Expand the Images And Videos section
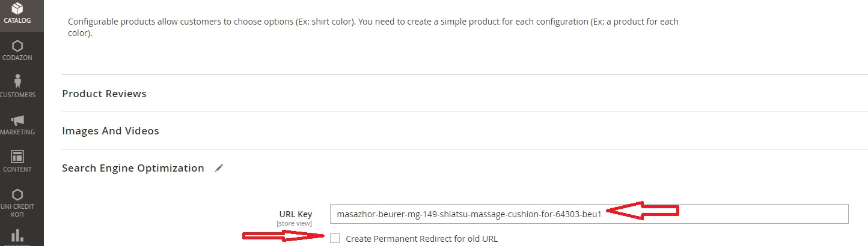Viewport: 868px width, 246px height. coord(111,131)
